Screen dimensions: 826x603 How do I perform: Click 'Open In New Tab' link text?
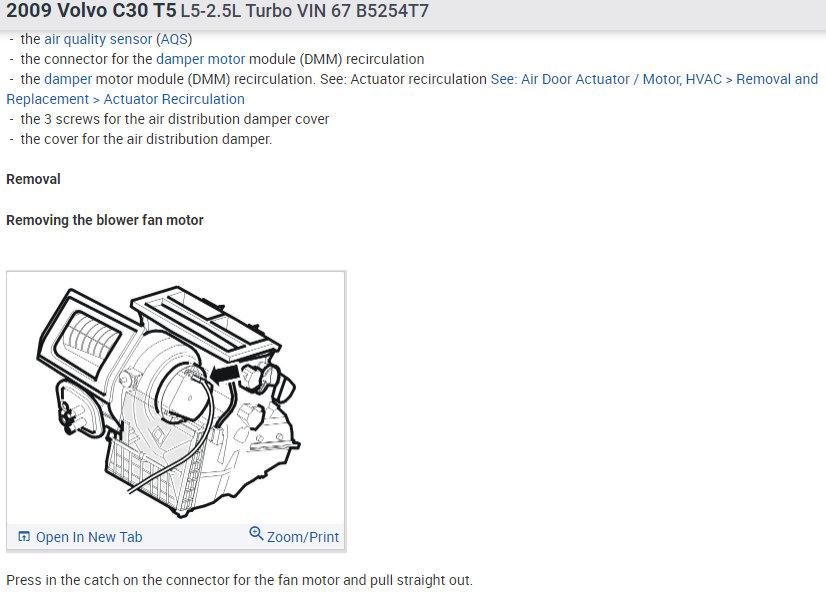pos(89,537)
